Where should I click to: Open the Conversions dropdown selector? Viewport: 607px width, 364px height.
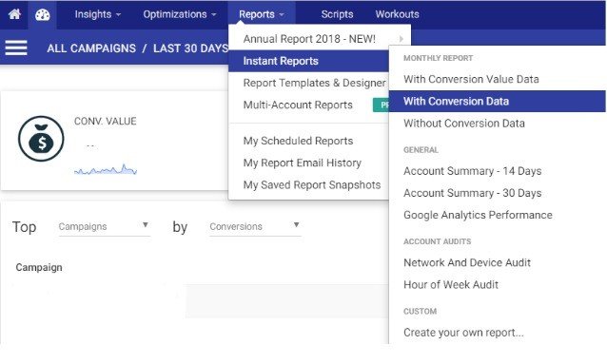click(x=255, y=226)
